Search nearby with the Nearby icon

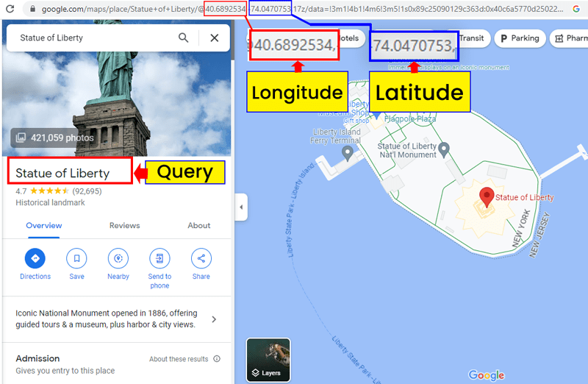coord(118,258)
